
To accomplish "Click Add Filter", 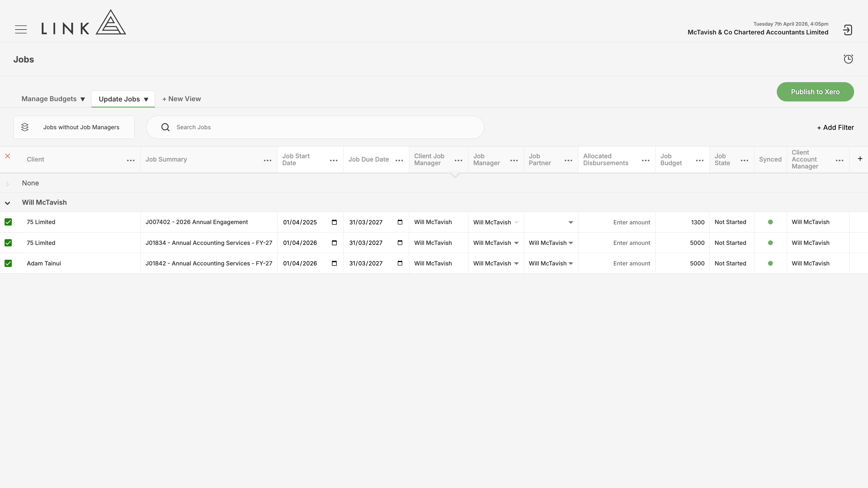I will pos(835,127).
